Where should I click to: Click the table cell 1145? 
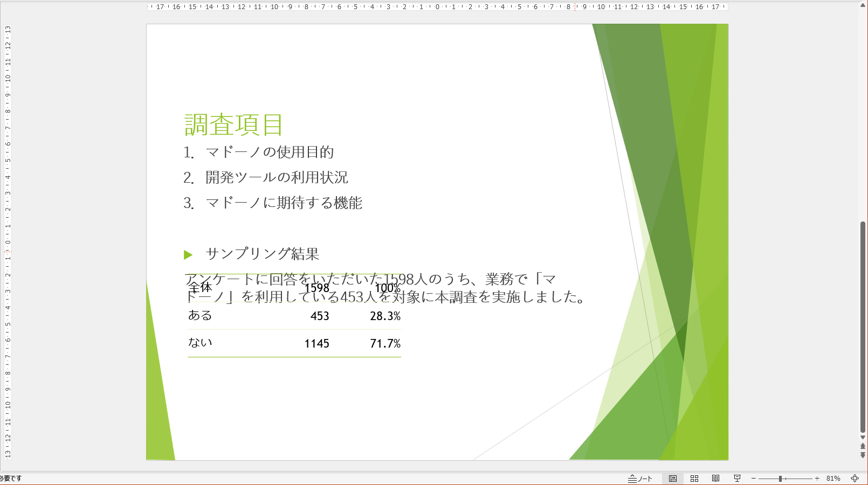pos(316,344)
